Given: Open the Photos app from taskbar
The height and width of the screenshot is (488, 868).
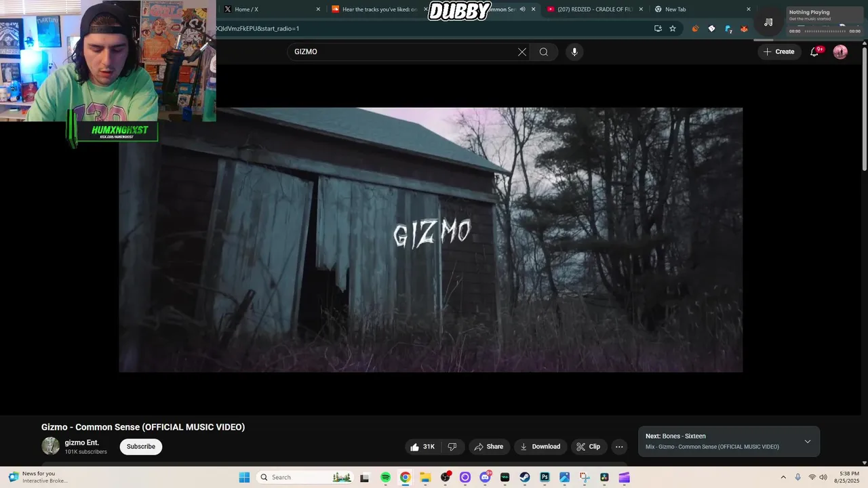Looking at the screenshot, I should (x=564, y=477).
